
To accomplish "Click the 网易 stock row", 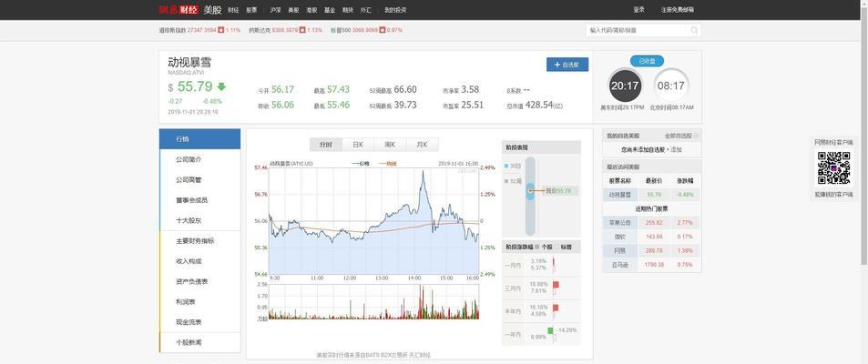I will 651,250.
